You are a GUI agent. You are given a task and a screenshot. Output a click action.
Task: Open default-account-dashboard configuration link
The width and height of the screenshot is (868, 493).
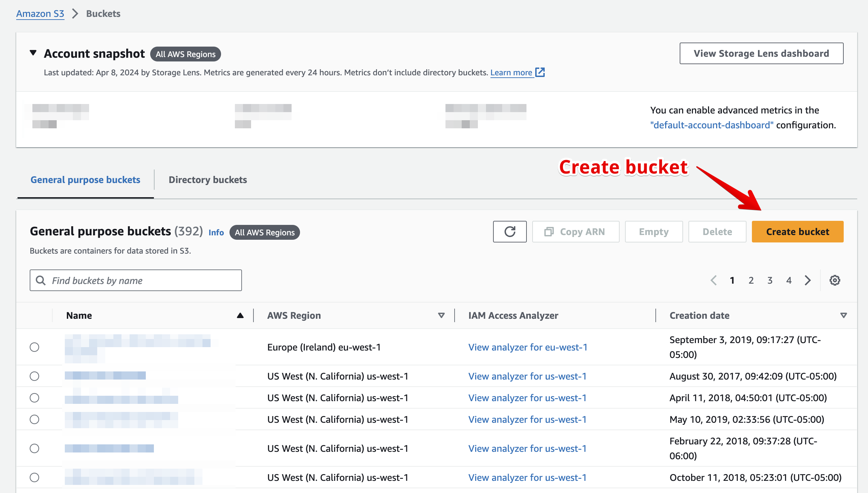click(712, 125)
